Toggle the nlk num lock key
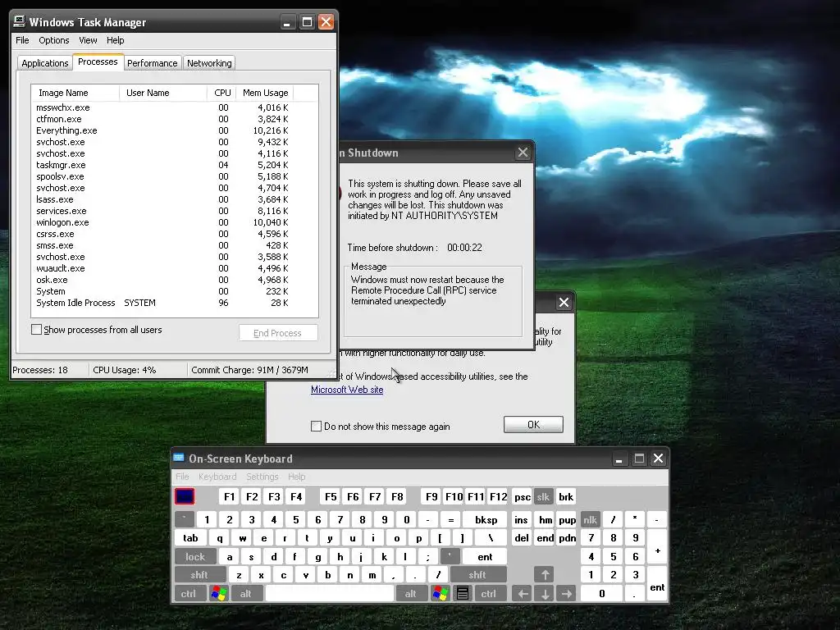This screenshot has height=630, width=840. 590,519
